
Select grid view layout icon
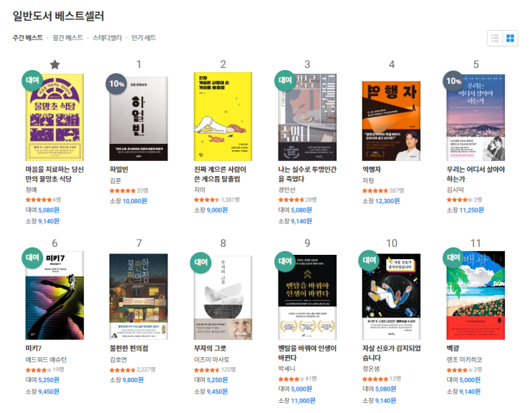pos(510,39)
